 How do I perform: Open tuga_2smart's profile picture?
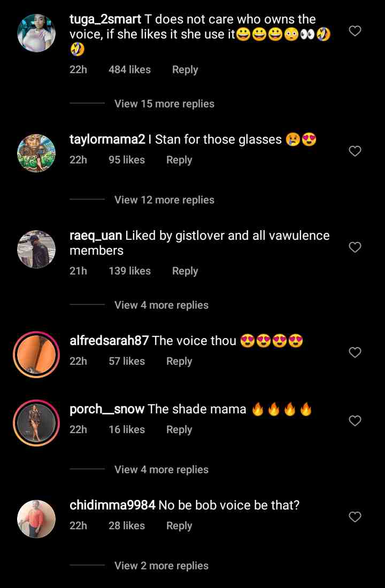pyautogui.click(x=36, y=33)
